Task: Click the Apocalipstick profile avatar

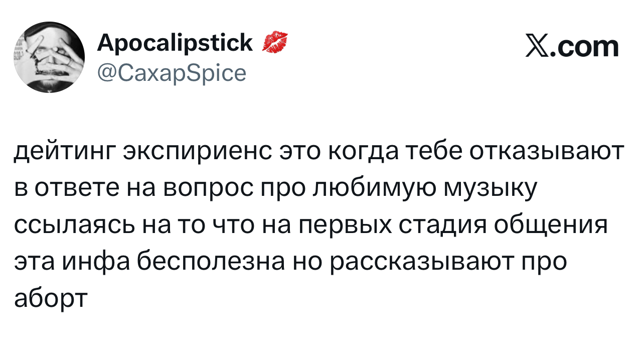Action: [49, 57]
